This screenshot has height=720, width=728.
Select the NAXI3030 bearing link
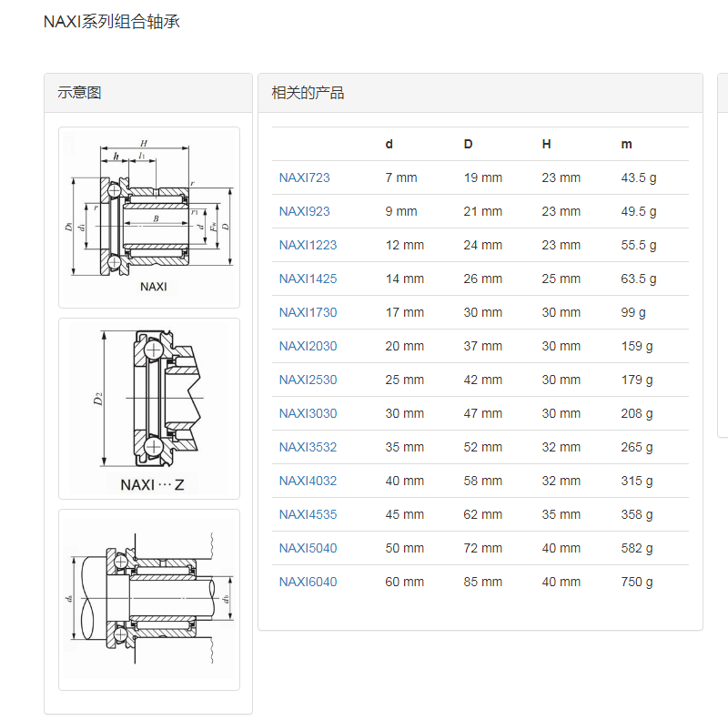point(308,413)
